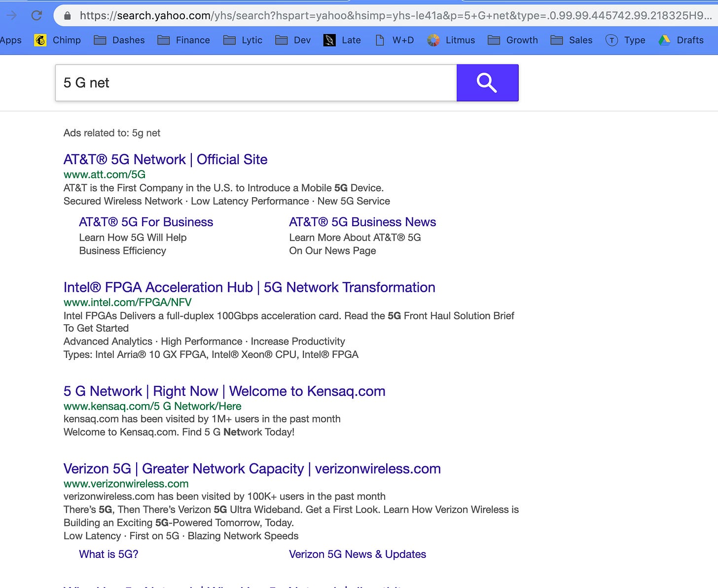Click the padlock icon in address bar
The image size is (718, 588).
click(x=68, y=16)
